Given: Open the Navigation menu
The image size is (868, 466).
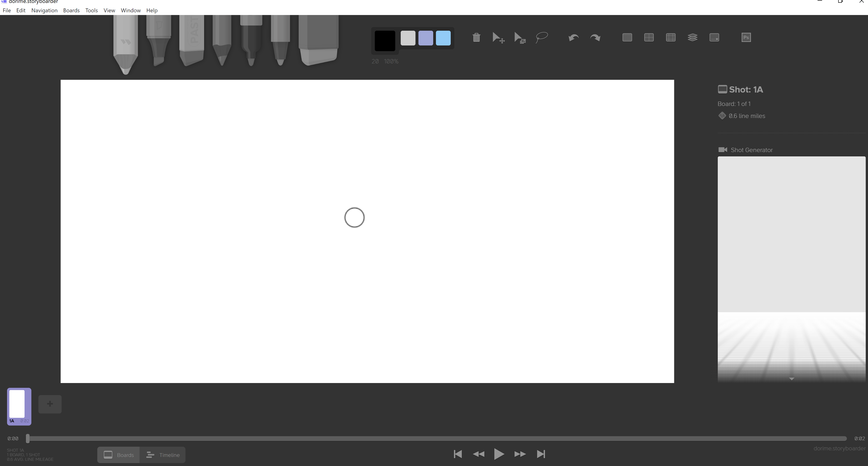Looking at the screenshot, I should pyautogui.click(x=44, y=10).
